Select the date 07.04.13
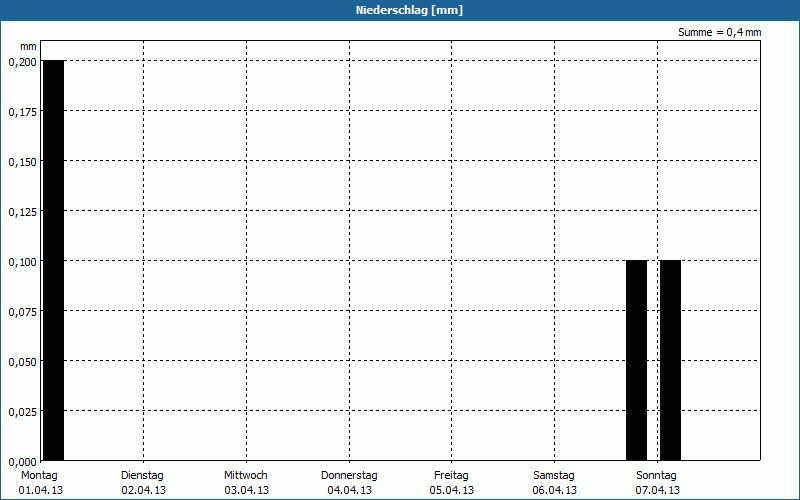 click(x=657, y=490)
